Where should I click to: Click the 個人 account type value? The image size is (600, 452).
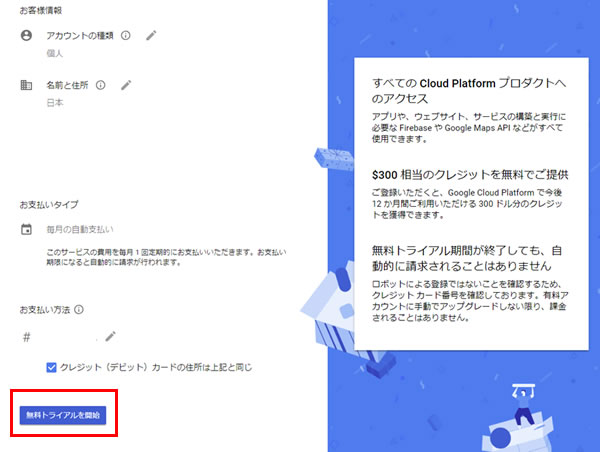coord(54,53)
